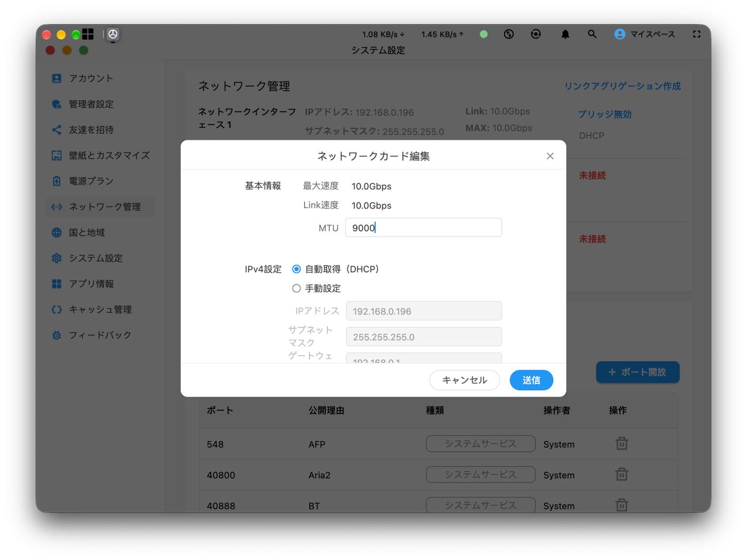Open the notifications bell
This screenshot has width=747, height=560.
pyautogui.click(x=565, y=34)
